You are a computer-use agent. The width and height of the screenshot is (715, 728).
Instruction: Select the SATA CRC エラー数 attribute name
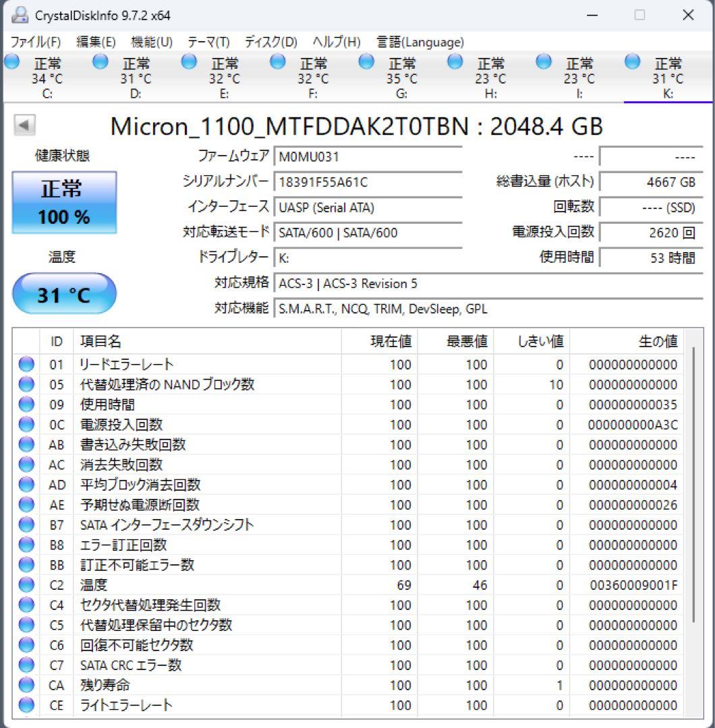[x=131, y=665]
